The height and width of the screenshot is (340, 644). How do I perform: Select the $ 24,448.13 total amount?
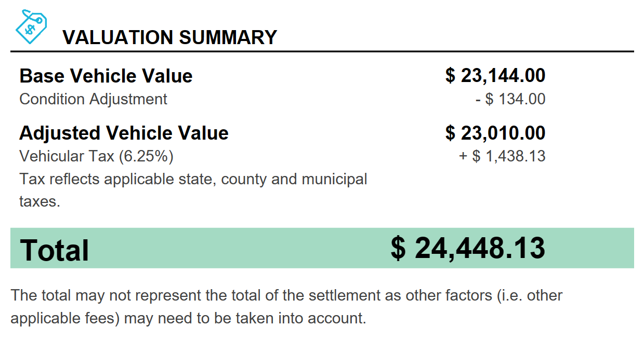tap(468, 249)
